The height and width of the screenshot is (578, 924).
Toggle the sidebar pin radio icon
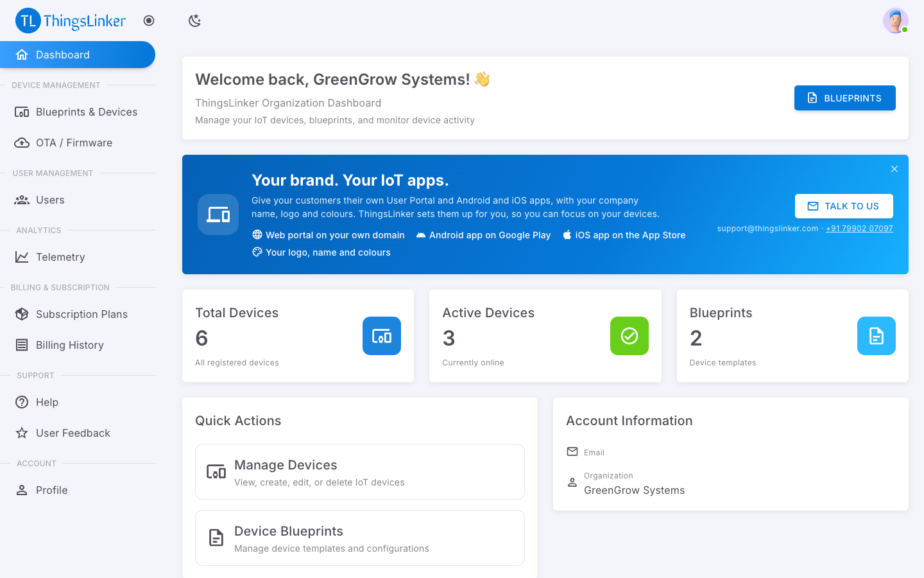point(149,21)
